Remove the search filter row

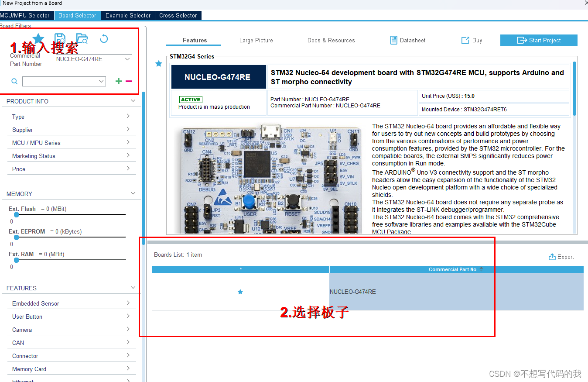point(128,81)
